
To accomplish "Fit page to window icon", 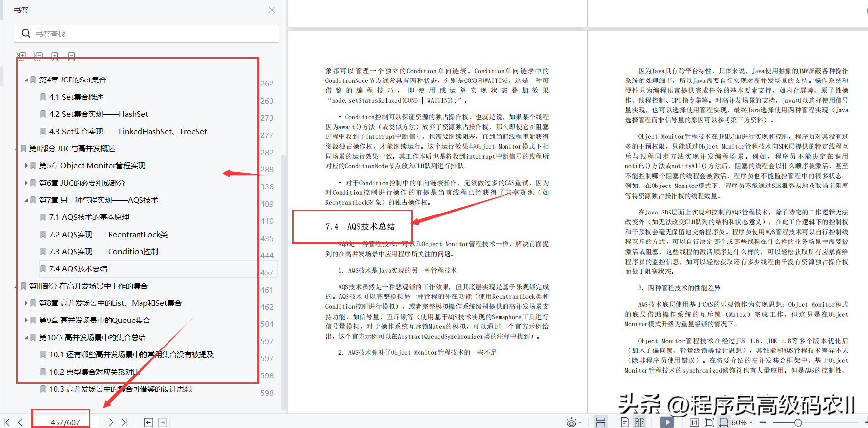I will click(x=709, y=422).
